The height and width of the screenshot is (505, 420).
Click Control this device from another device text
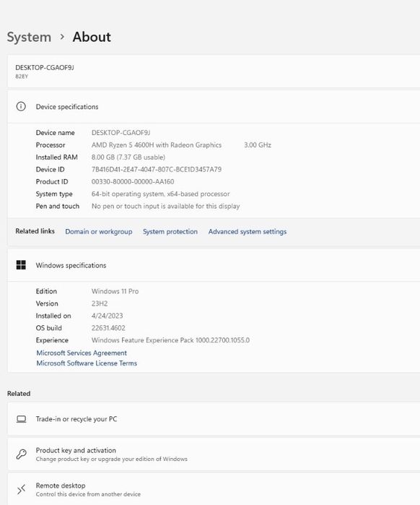tap(88, 494)
